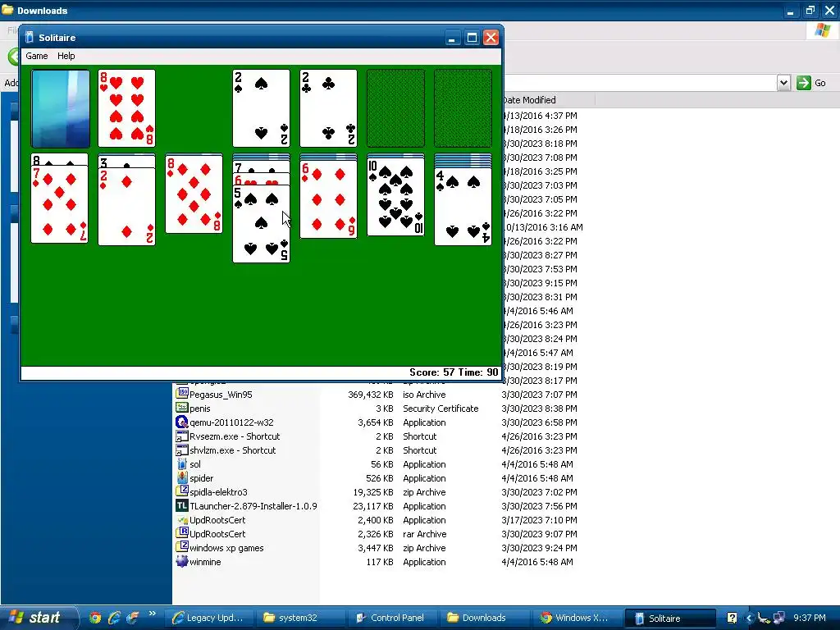Expand hidden system tray icons arrow

pos(749,618)
